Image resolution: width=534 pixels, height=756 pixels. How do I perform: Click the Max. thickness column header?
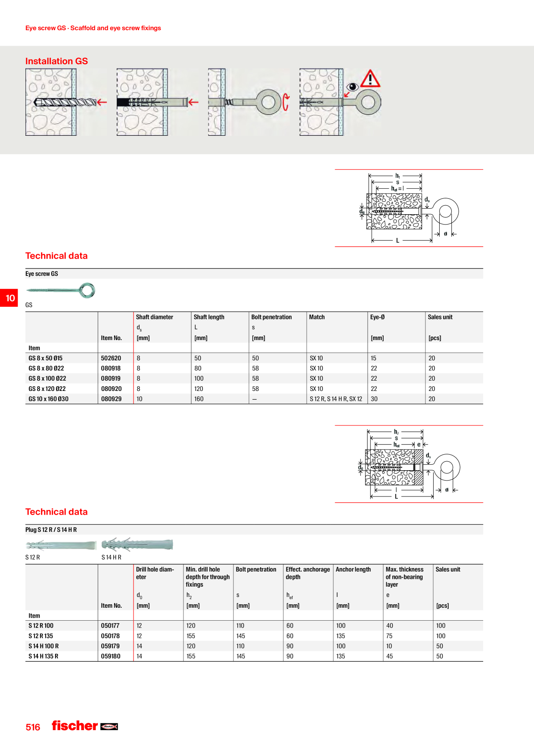click(404, 577)
